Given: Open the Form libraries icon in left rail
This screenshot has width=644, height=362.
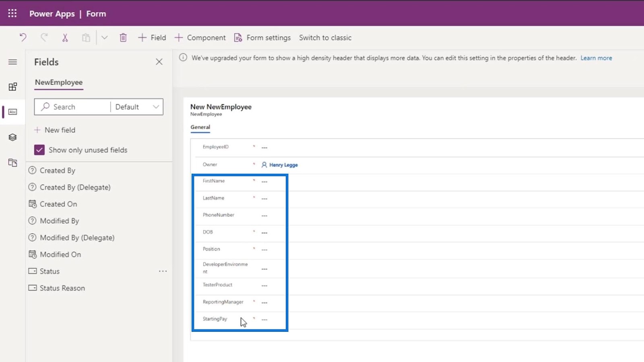Looking at the screenshot, I should pyautogui.click(x=12, y=162).
